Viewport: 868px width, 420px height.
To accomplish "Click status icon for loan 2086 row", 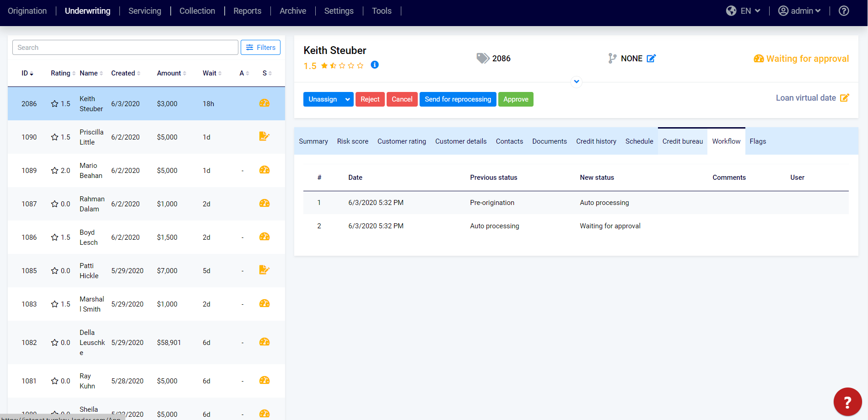I will point(264,103).
